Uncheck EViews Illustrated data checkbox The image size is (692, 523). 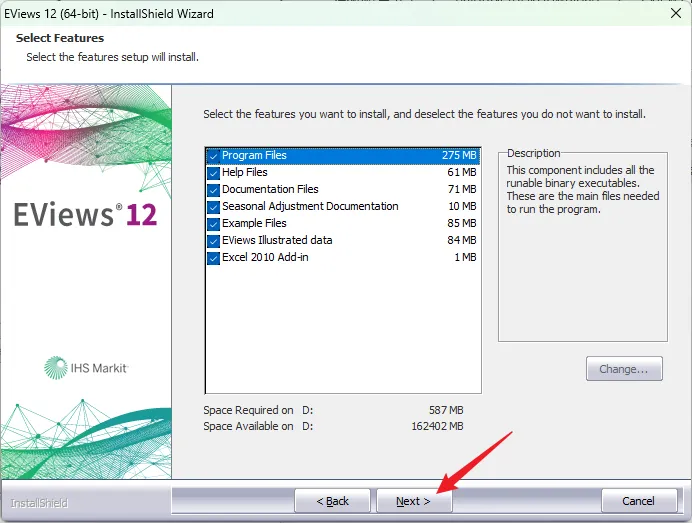pyautogui.click(x=213, y=241)
